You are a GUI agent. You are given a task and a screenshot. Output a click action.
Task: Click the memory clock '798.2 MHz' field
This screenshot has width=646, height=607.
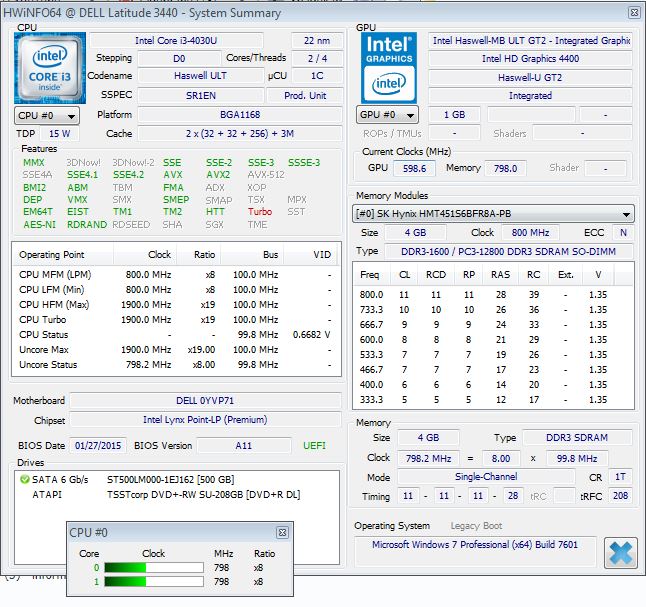point(428,458)
